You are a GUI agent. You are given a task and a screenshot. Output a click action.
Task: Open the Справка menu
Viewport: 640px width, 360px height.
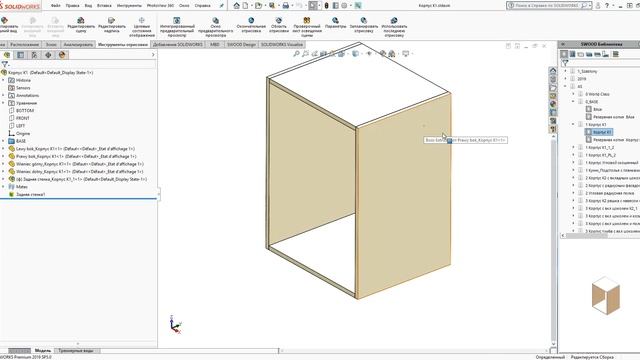point(202,6)
